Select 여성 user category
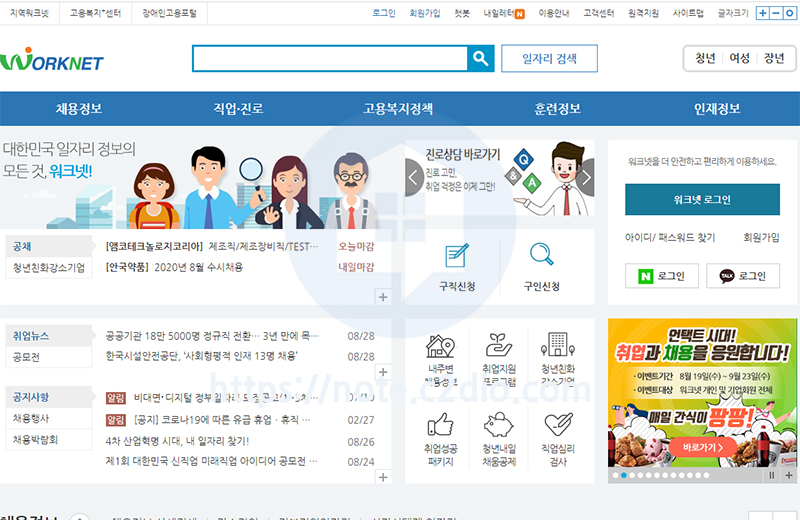Image resolution: width=800 pixels, height=520 pixels. (x=739, y=59)
